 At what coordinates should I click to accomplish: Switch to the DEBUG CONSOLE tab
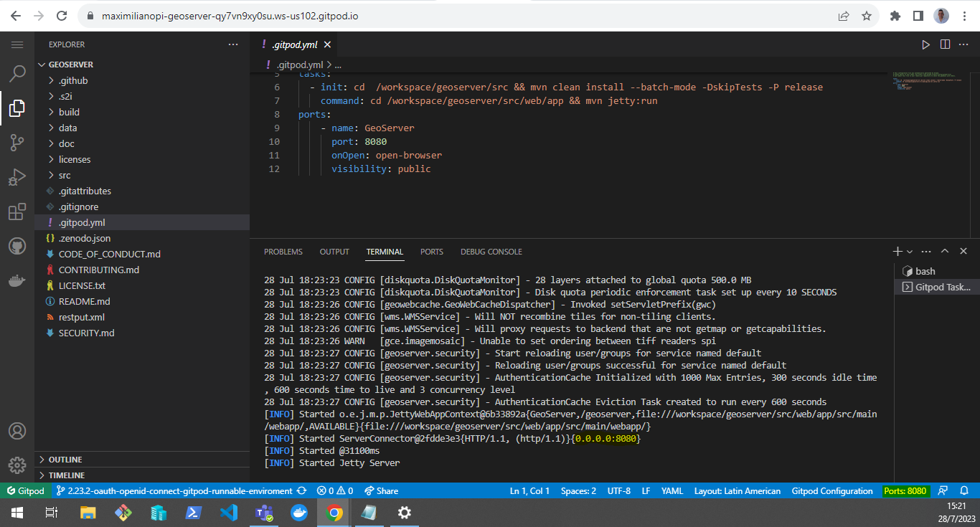(491, 252)
